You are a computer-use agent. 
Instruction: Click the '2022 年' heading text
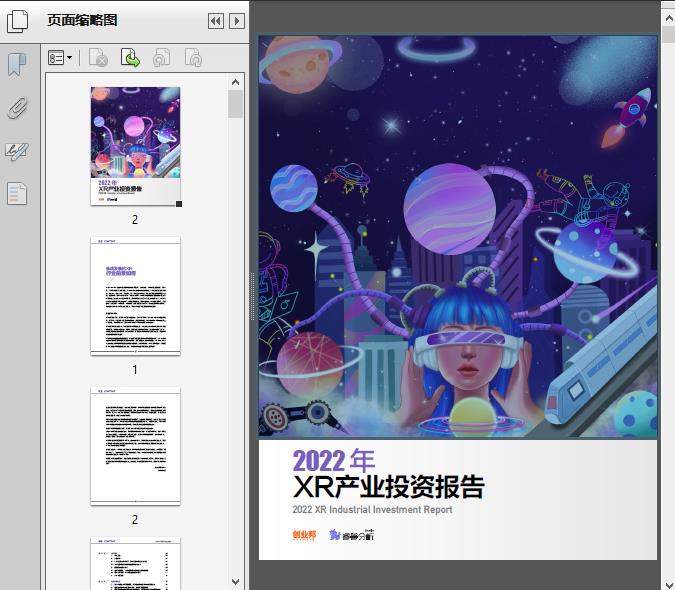tap(334, 460)
